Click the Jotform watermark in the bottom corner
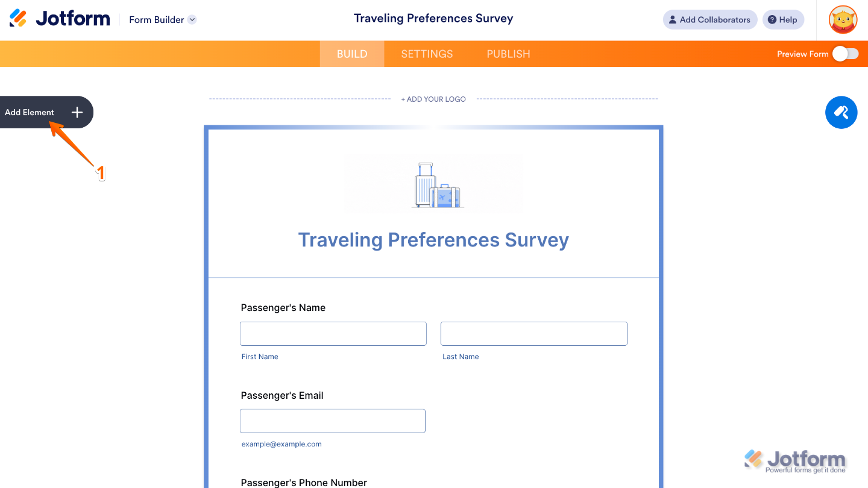This screenshot has height=488, width=868. click(794, 459)
